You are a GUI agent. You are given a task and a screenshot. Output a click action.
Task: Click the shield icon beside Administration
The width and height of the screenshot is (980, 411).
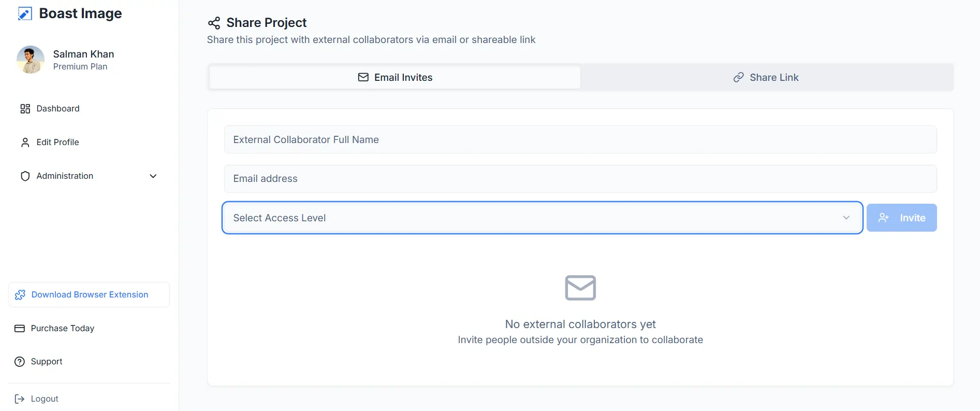click(x=24, y=176)
